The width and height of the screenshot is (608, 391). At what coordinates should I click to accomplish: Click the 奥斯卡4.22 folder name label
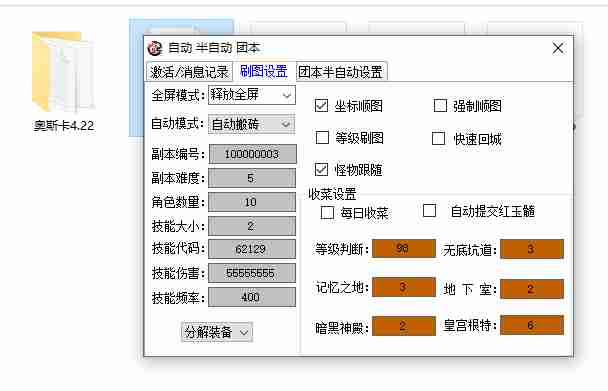tap(64, 126)
